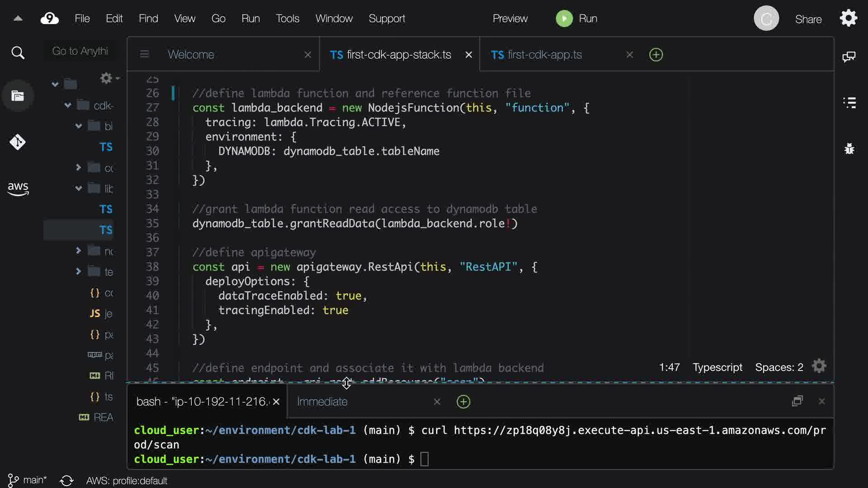Open the Outline panel on right
868x488 pixels.
click(x=849, y=103)
